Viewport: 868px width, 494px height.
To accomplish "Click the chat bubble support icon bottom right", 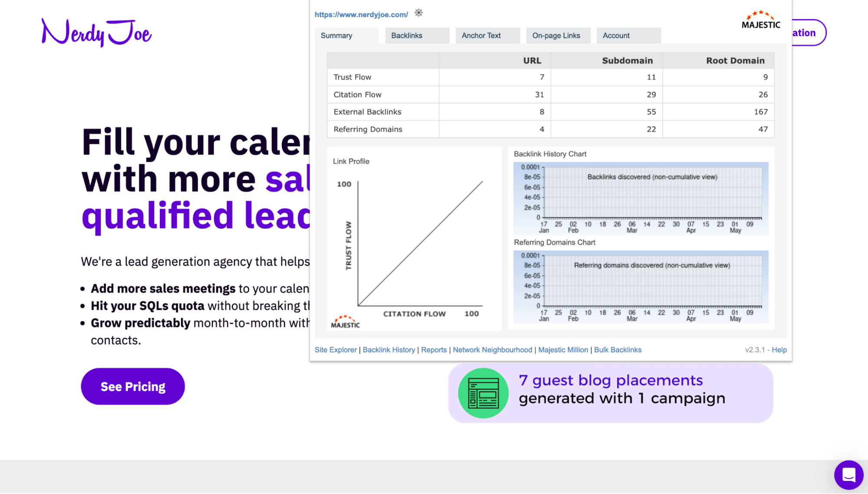I will coord(848,474).
